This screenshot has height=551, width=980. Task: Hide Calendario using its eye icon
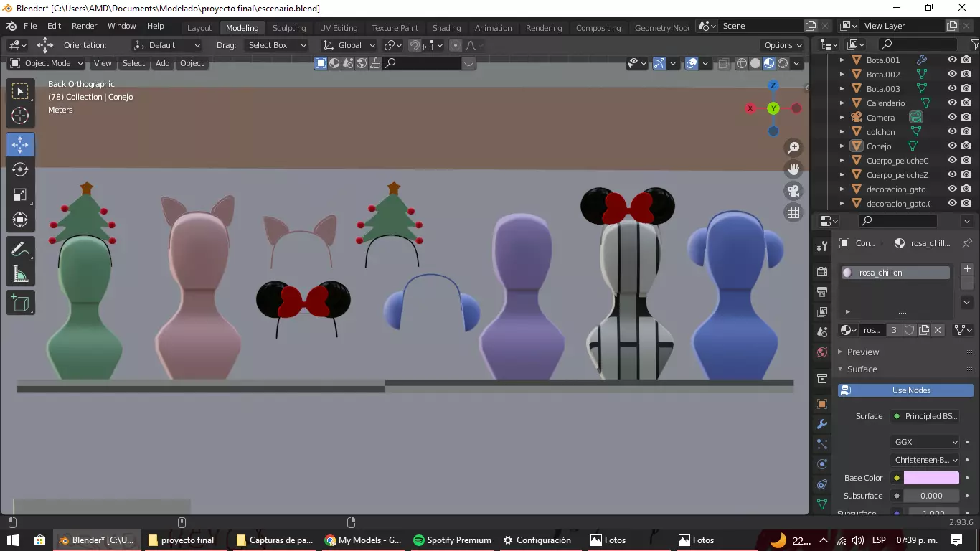[x=952, y=103]
